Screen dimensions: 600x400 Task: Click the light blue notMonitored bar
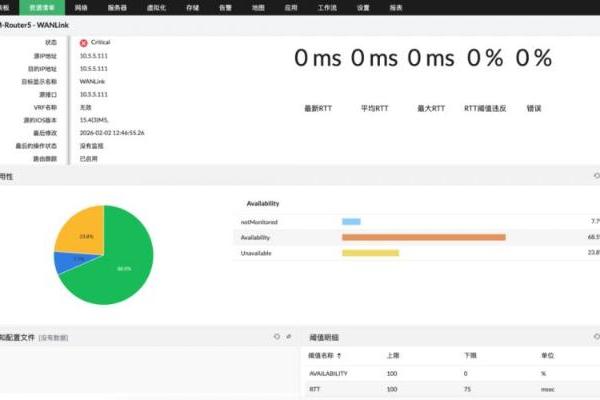point(351,221)
